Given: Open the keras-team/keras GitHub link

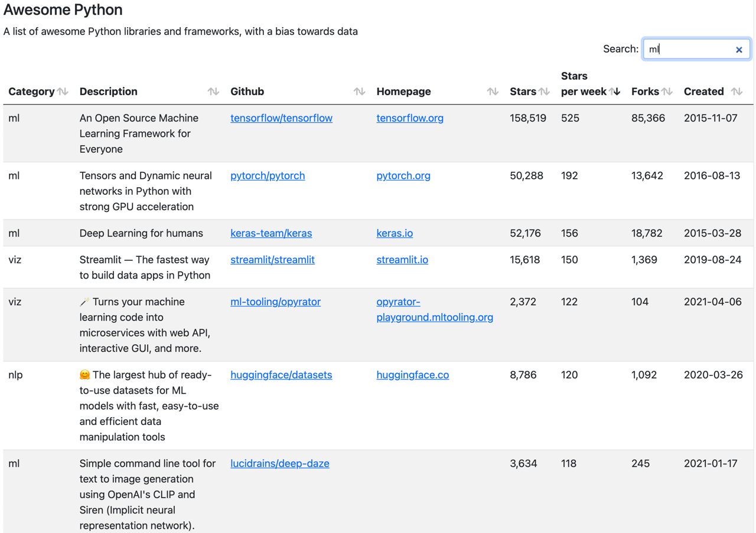Looking at the screenshot, I should tap(271, 233).
